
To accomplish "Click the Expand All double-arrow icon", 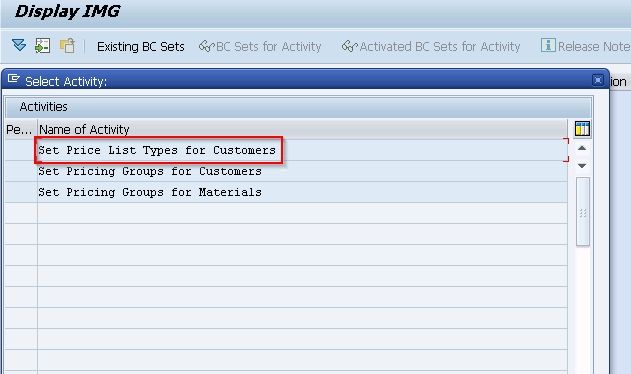I will [19, 45].
